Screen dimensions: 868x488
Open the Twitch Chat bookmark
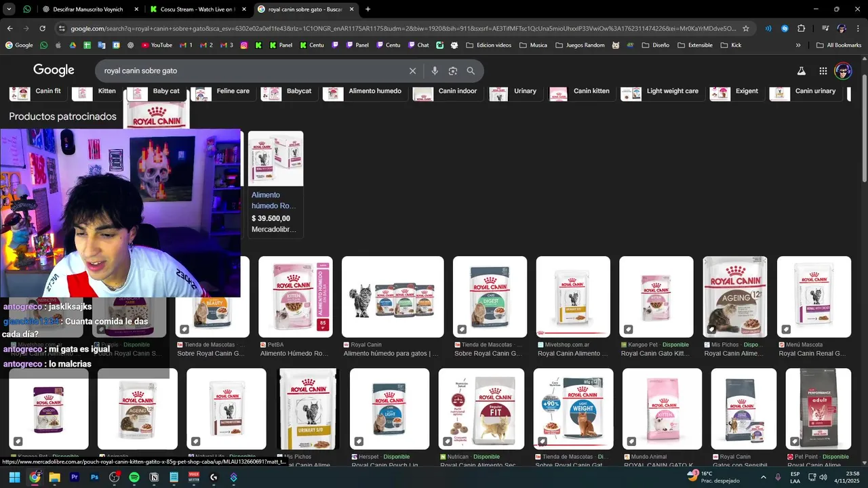coord(418,45)
